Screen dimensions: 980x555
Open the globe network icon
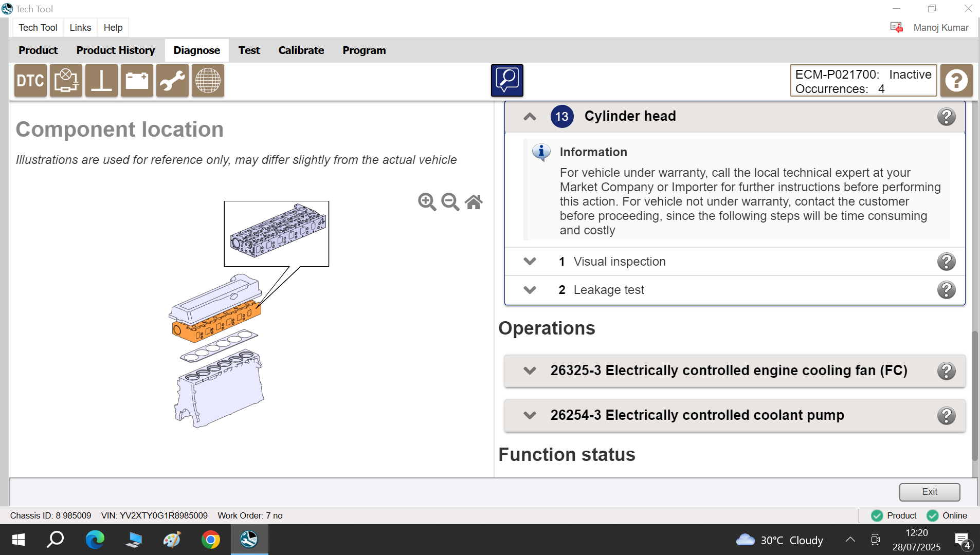coord(208,81)
